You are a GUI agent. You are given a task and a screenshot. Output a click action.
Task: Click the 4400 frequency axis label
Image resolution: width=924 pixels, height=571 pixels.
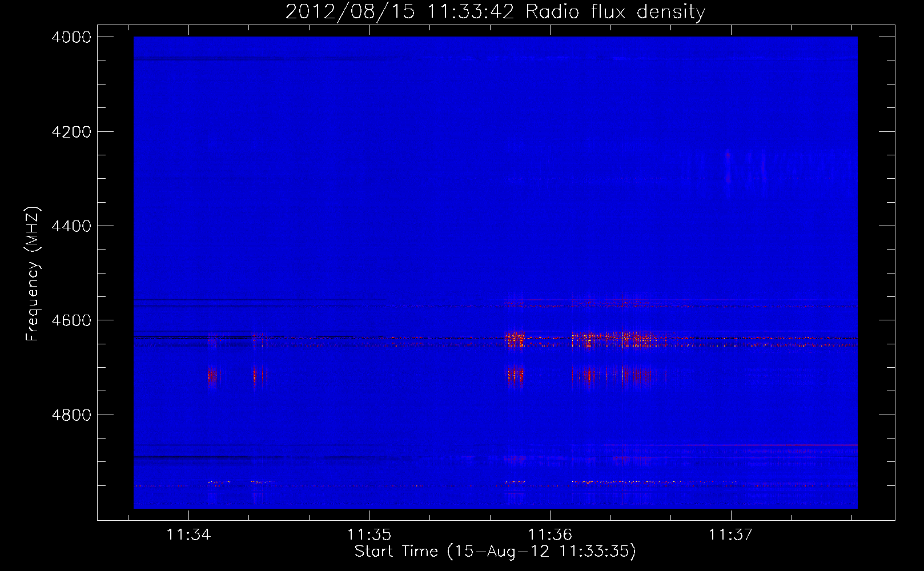tap(71, 226)
